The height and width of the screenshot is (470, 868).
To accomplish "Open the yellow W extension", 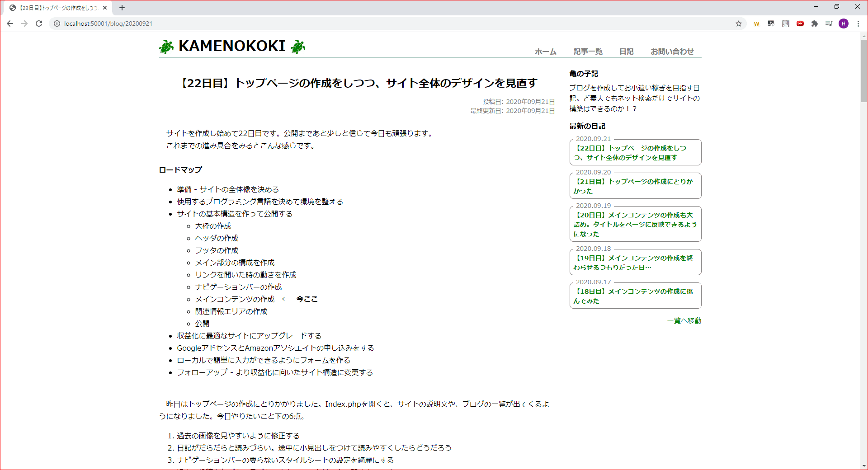I will (x=756, y=23).
